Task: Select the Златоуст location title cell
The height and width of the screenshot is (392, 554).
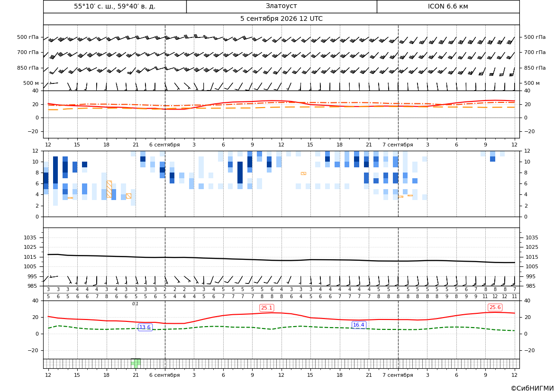Action: (282, 6)
